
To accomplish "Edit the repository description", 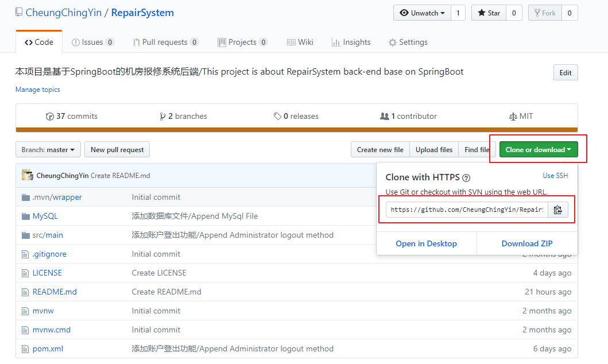I will point(566,72).
